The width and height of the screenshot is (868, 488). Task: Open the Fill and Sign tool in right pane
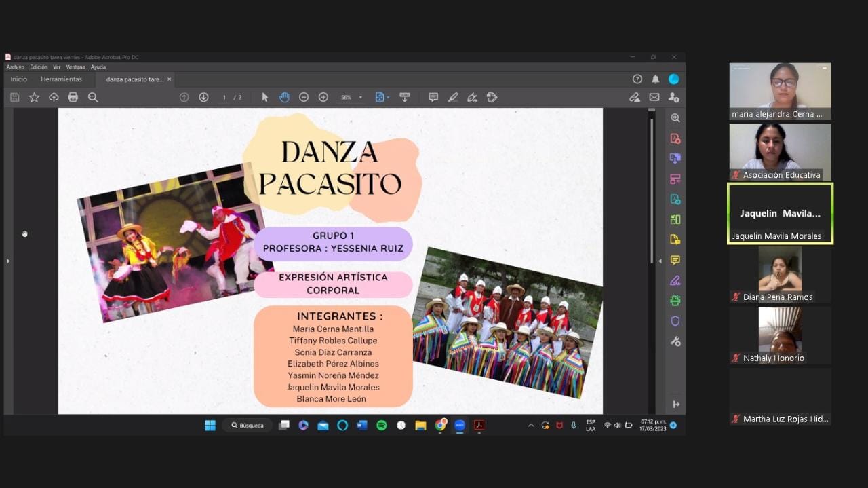pyautogui.click(x=675, y=280)
